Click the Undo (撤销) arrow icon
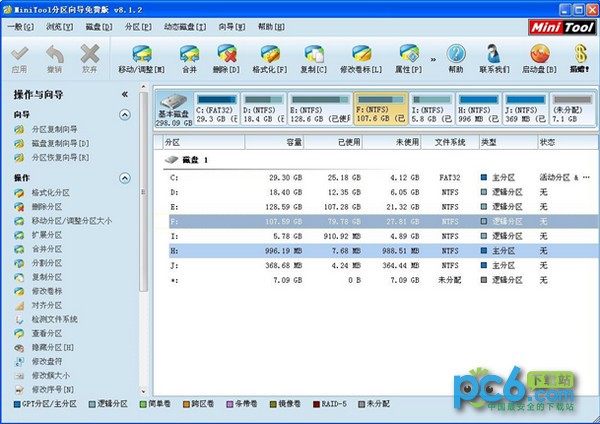The image size is (600, 424). (x=55, y=54)
